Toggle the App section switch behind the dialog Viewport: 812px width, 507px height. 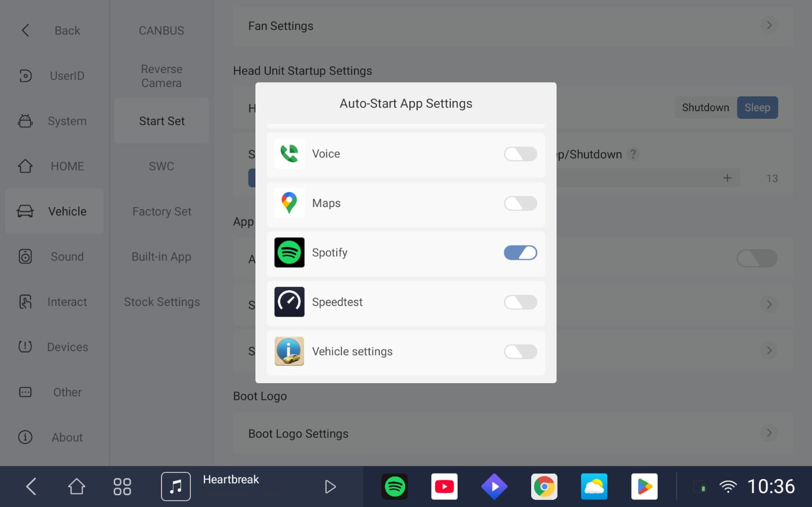point(757,258)
